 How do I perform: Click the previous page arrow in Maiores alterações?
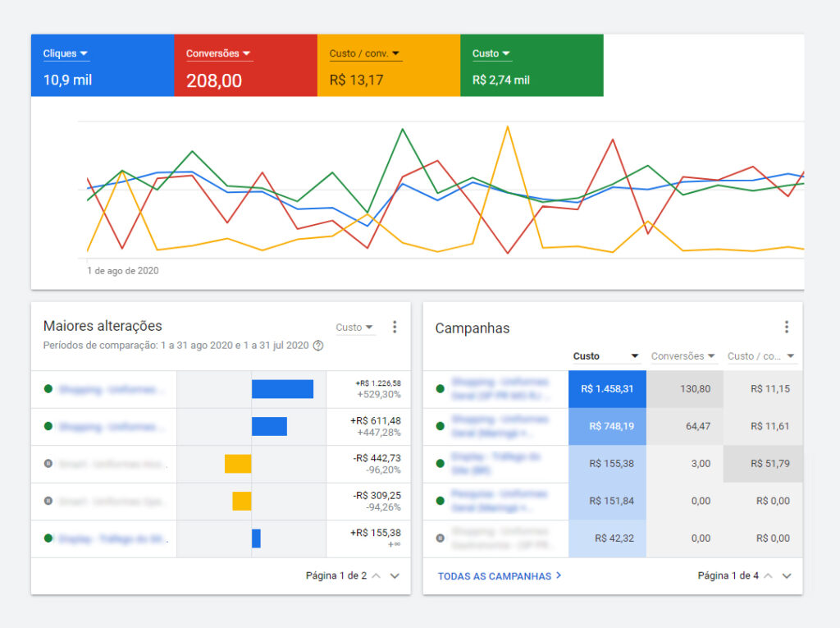pyautogui.click(x=376, y=576)
